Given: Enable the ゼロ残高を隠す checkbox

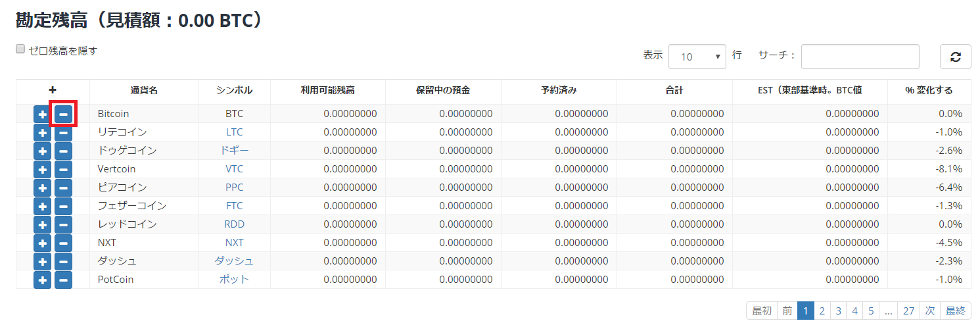Looking at the screenshot, I should pyautogui.click(x=20, y=49).
